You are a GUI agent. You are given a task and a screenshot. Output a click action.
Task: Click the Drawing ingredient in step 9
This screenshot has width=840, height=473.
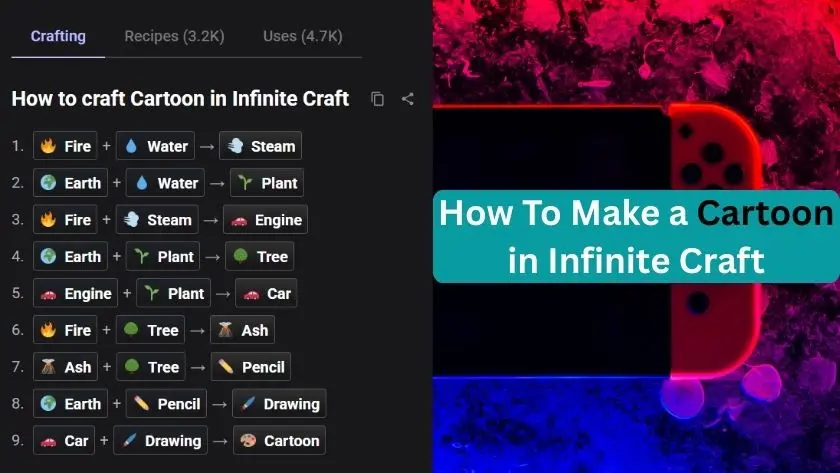(x=160, y=440)
